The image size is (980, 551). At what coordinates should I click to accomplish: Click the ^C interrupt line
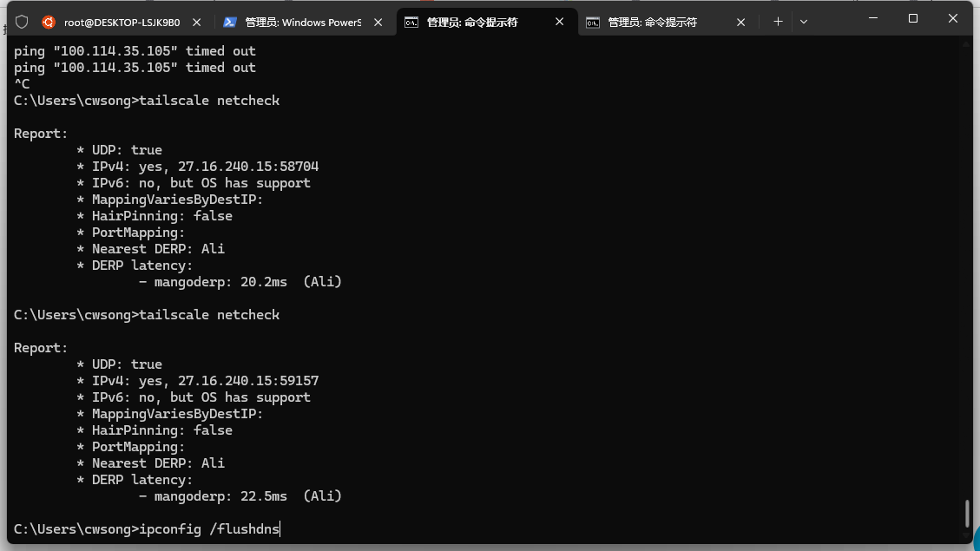(22, 84)
